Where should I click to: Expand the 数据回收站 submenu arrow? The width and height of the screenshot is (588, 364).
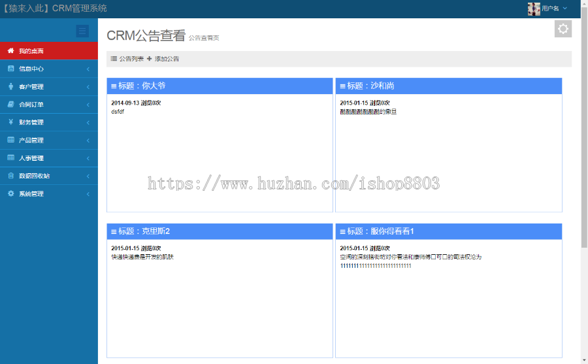click(x=88, y=176)
